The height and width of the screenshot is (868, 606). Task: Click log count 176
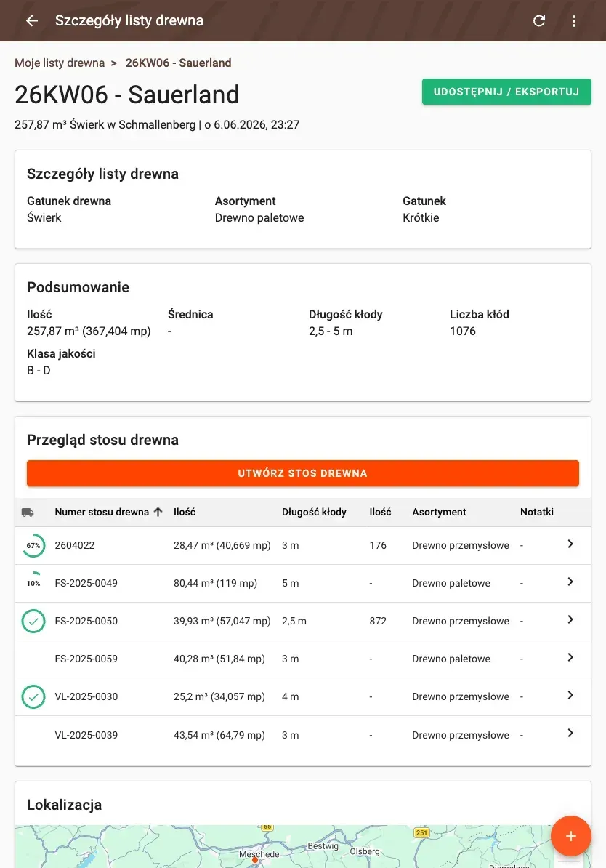click(378, 545)
